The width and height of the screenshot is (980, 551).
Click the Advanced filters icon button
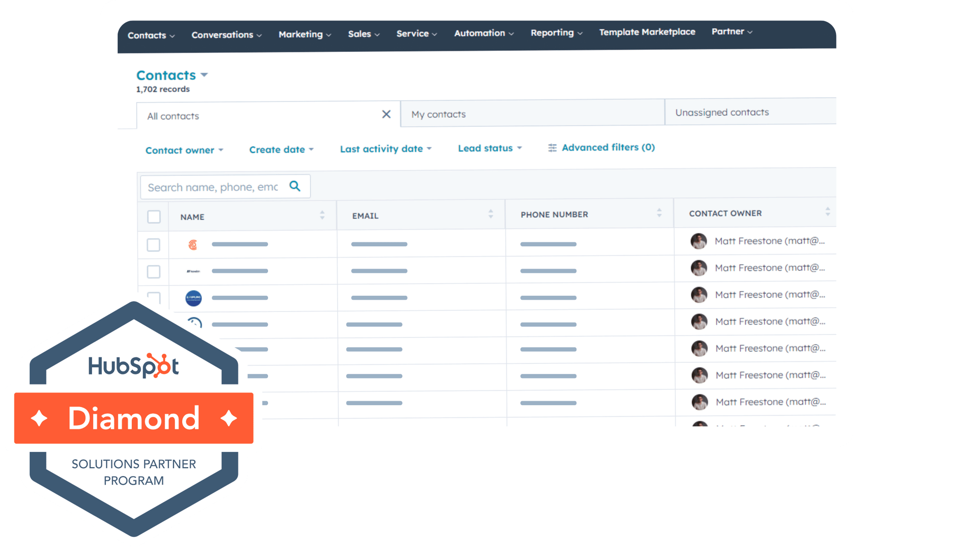[x=552, y=147]
